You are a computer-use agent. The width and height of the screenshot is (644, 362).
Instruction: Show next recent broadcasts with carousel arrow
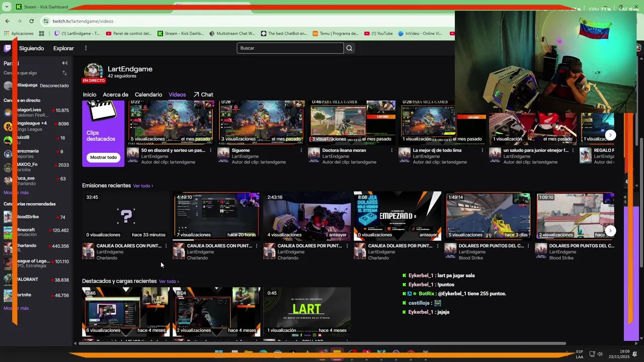610,231
